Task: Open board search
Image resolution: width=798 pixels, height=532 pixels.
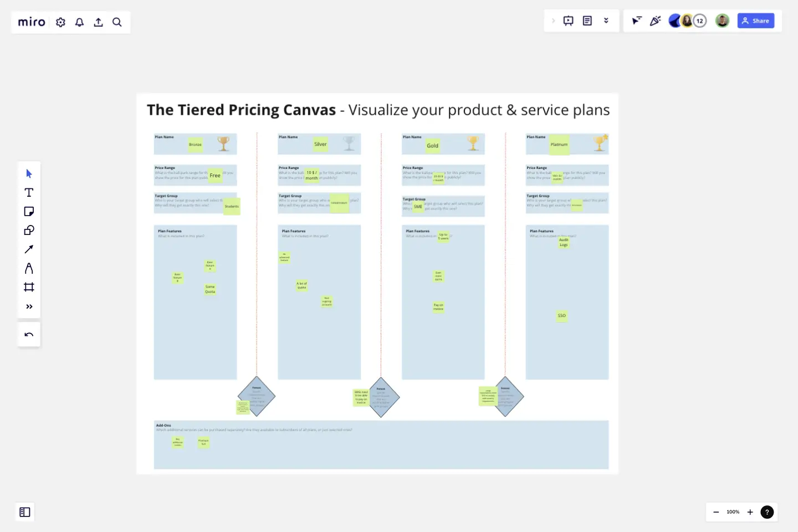Action: pos(117,22)
